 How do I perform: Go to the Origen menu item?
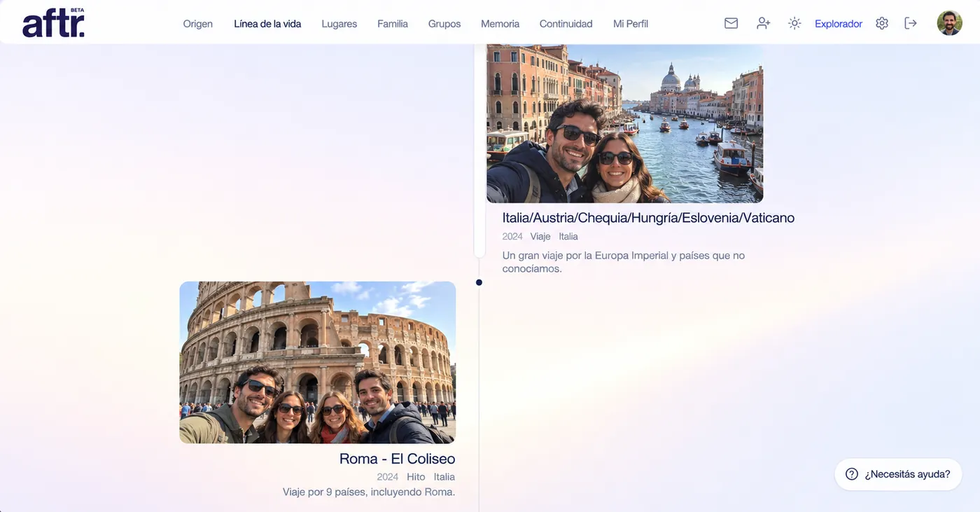click(x=198, y=24)
